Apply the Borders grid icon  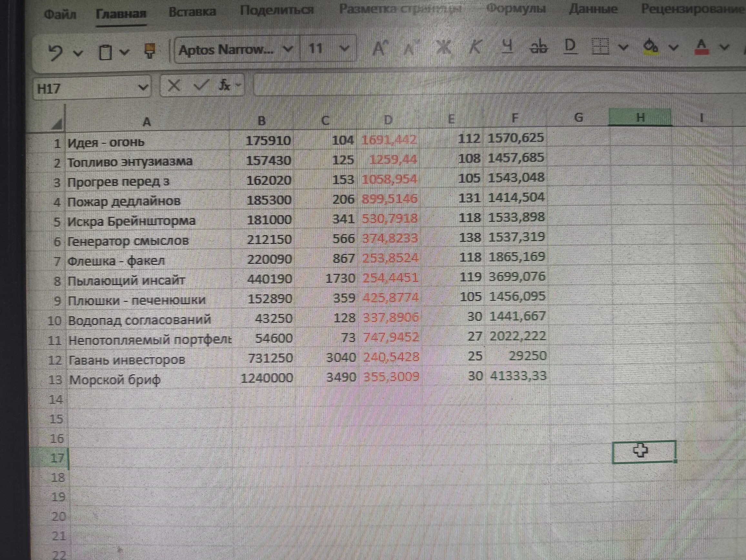pos(601,46)
